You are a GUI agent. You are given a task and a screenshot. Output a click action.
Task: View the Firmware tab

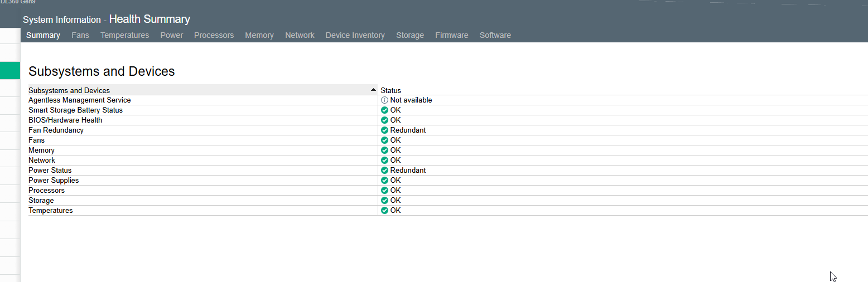451,35
